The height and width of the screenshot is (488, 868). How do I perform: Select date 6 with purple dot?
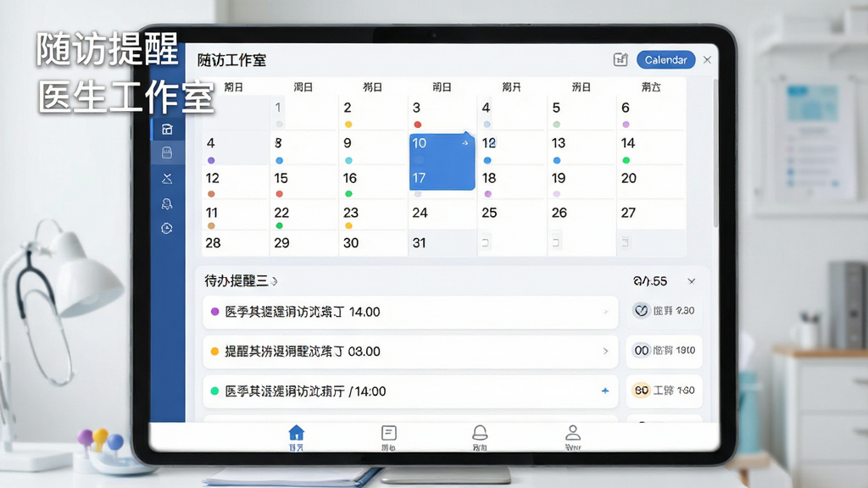pos(651,113)
